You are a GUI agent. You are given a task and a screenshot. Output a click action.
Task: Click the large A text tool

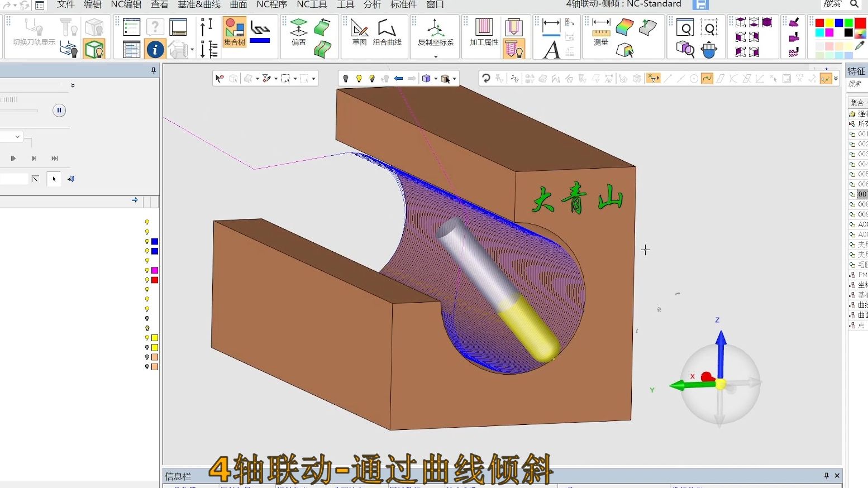(551, 50)
